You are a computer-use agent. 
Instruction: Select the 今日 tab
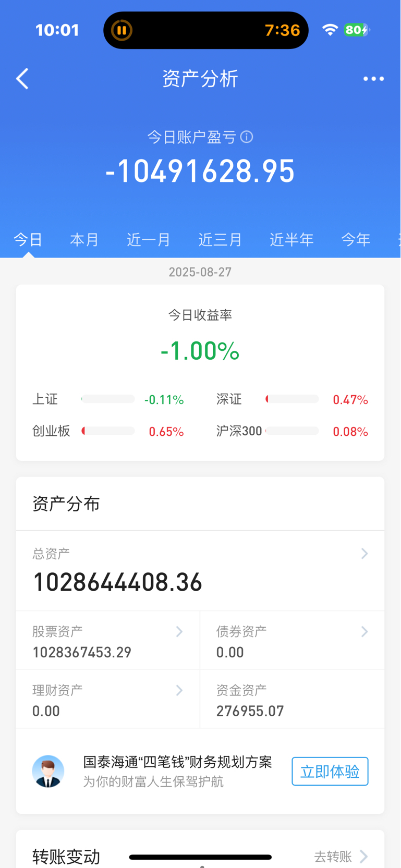coord(28,240)
